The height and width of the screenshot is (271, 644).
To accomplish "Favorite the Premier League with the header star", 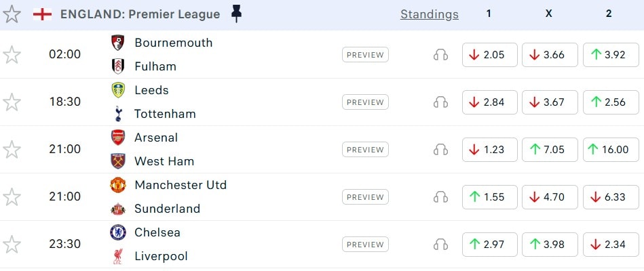I will click(12, 14).
